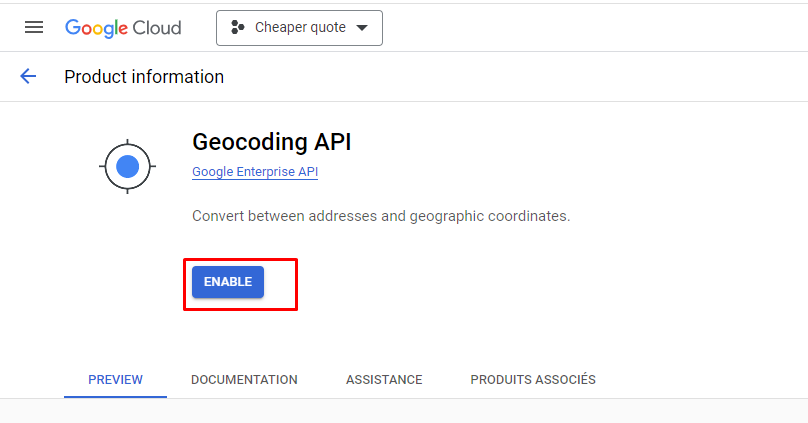Click the Convert between addresses description
808x423 pixels.
coord(381,216)
